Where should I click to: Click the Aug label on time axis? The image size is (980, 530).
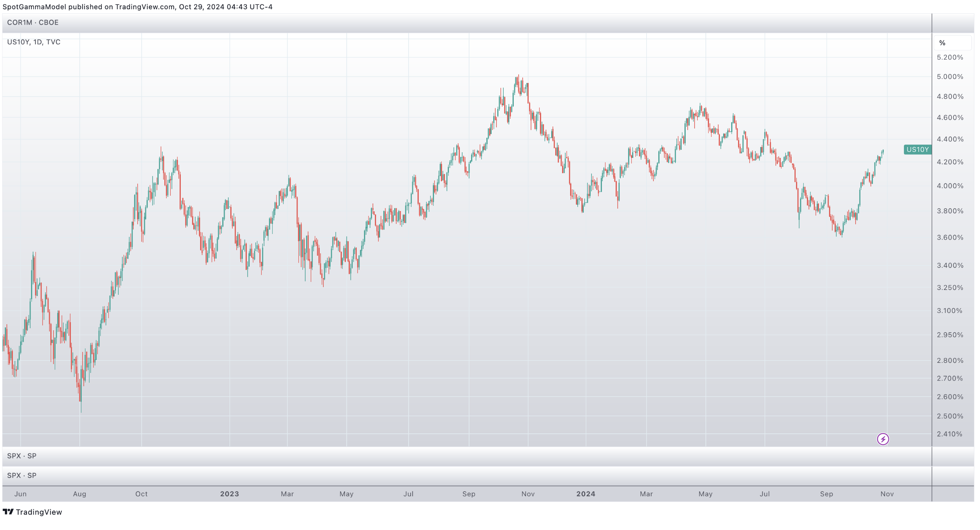80,494
